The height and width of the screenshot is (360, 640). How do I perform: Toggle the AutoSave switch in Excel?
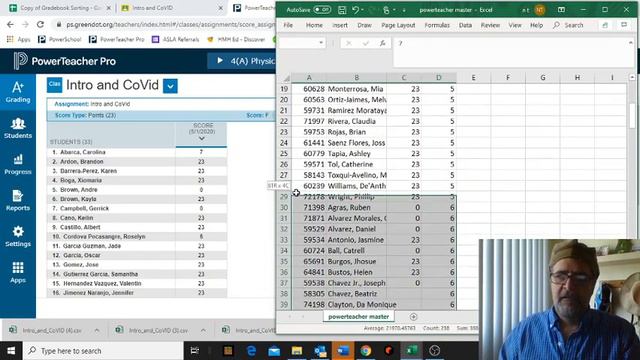click(x=322, y=9)
